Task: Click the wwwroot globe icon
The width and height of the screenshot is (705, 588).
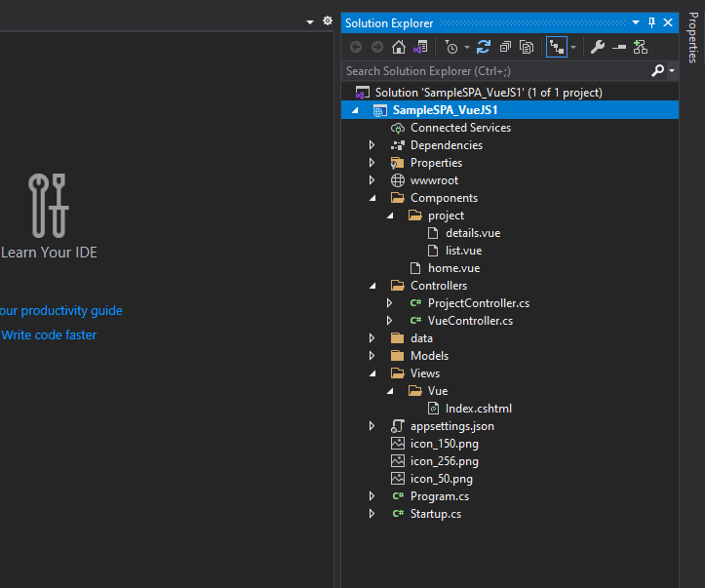Action: (398, 180)
